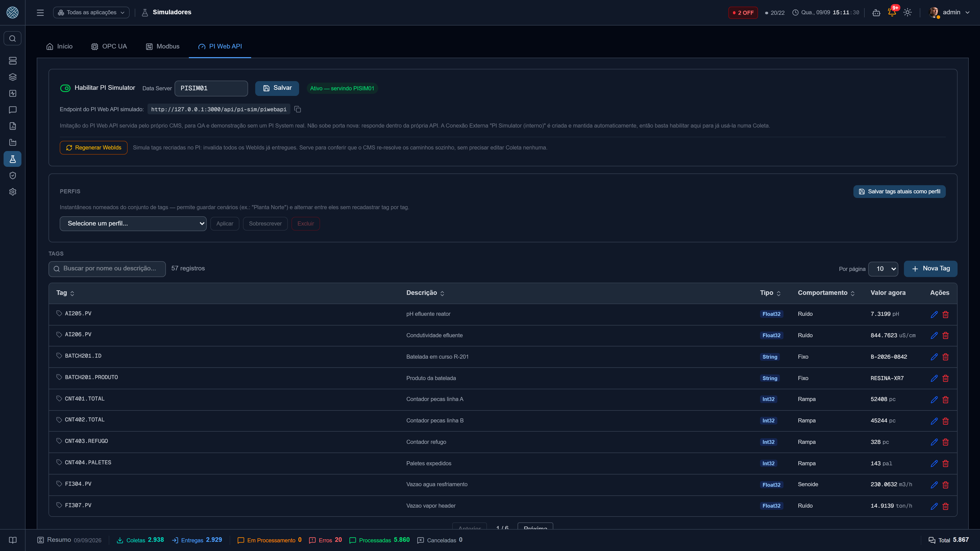The width and height of the screenshot is (980, 551).
Task: Open the layers sidebar icon
Action: pyautogui.click(x=13, y=77)
